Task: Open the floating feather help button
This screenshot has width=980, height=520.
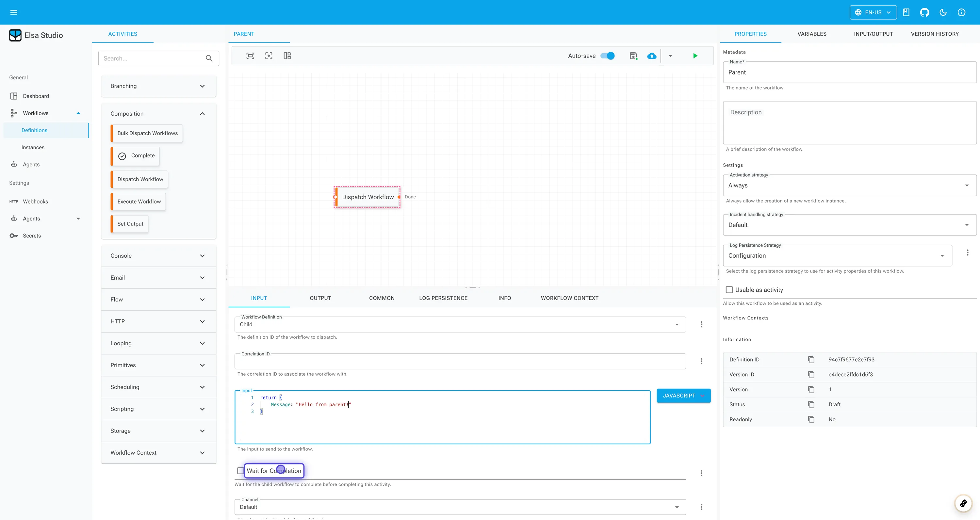Action: [x=963, y=503]
